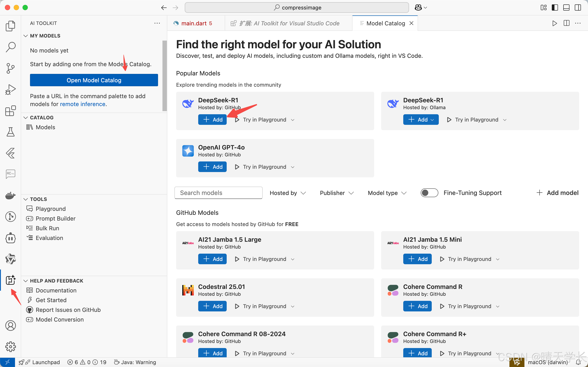The height and width of the screenshot is (367, 588).
Task: Open the Extensions view
Action: 10,111
